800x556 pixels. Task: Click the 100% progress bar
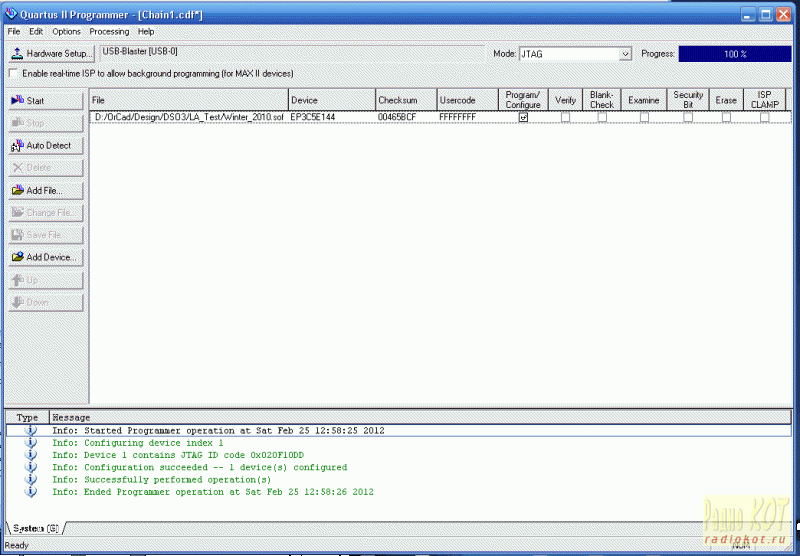click(735, 54)
